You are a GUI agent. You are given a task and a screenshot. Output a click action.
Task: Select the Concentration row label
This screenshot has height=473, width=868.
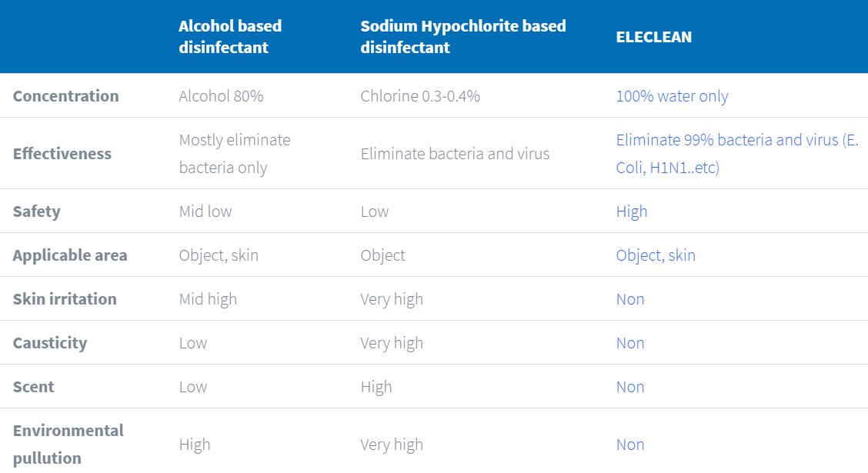[x=66, y=96]
